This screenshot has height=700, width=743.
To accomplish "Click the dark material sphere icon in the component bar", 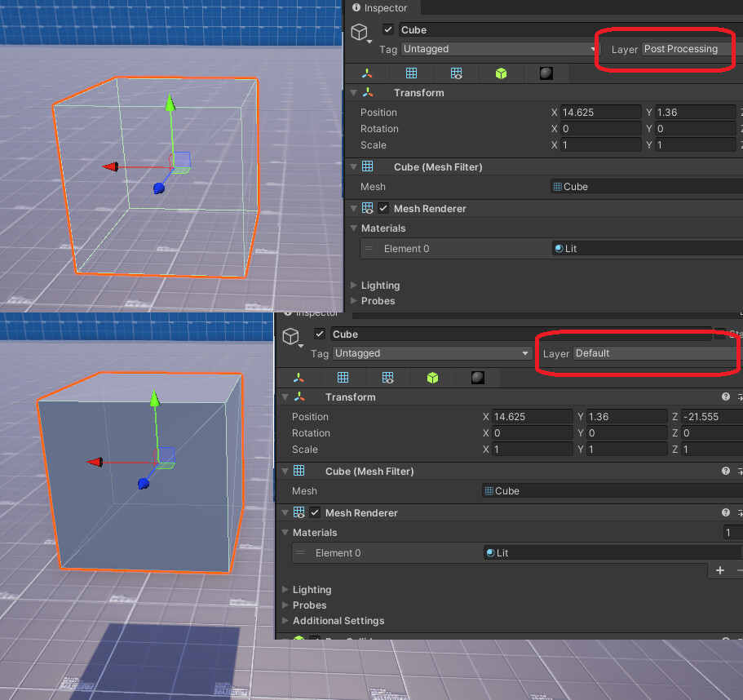I will (546, 73).
